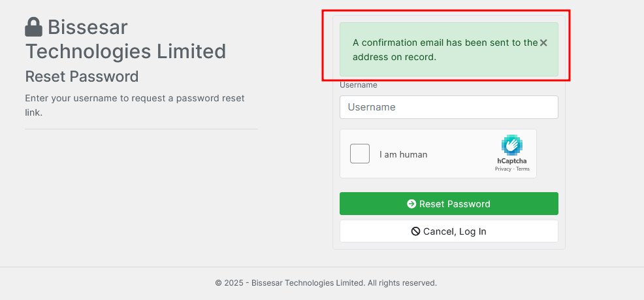Click the hCaptcha brand name text
The image size is (644, 300).
[512, 161]
